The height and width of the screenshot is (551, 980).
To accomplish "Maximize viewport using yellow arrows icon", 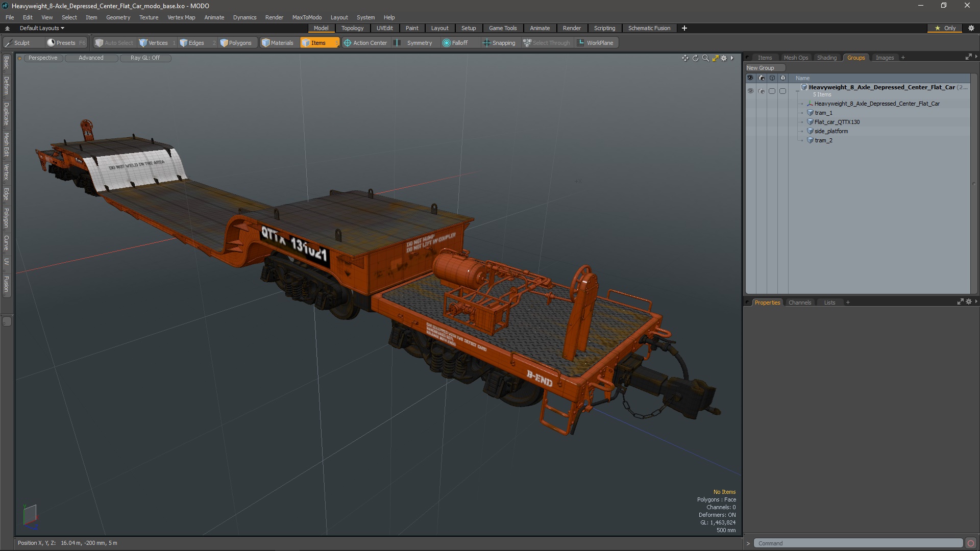I will point(715,58).
